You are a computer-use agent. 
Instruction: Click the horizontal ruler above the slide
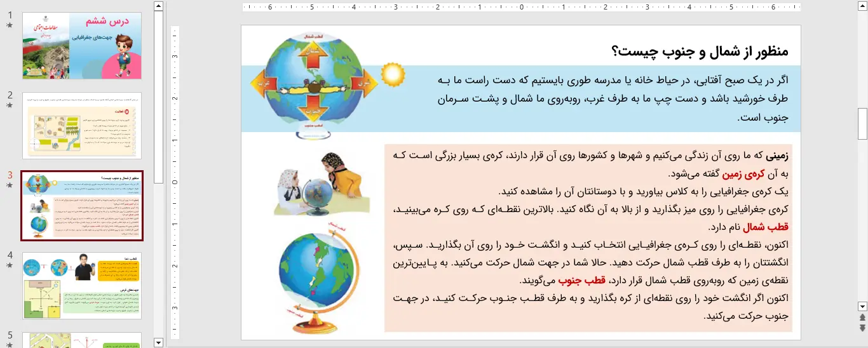pyautogui.click(x=522, y=8)
